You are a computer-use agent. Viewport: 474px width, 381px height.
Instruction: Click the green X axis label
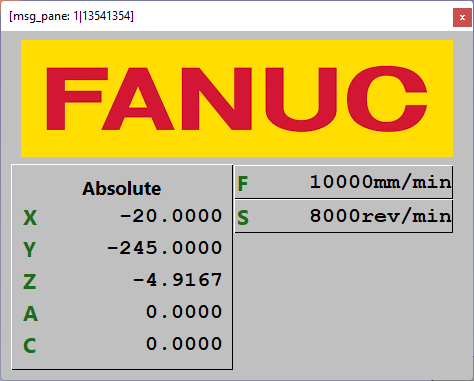tap(30, 218)
